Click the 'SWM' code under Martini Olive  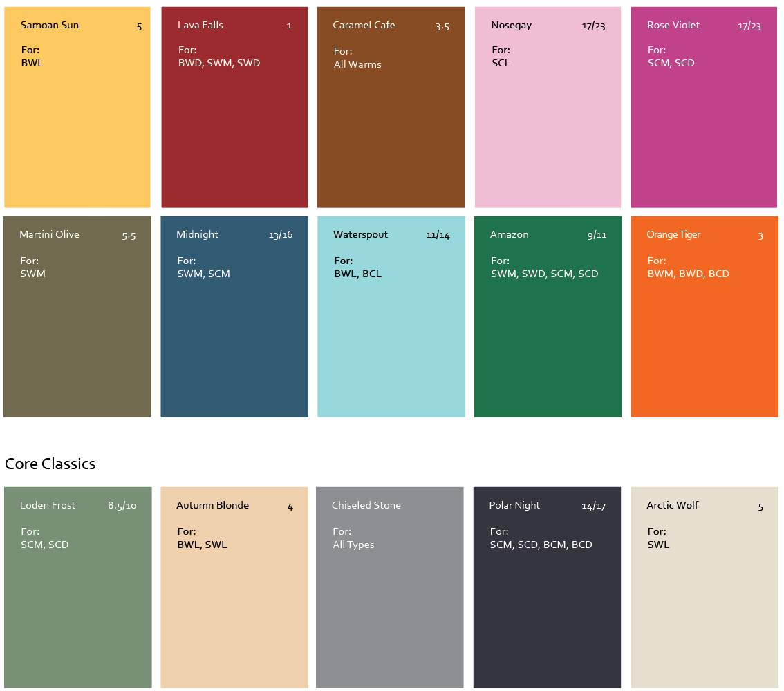(x=33, y=274)
